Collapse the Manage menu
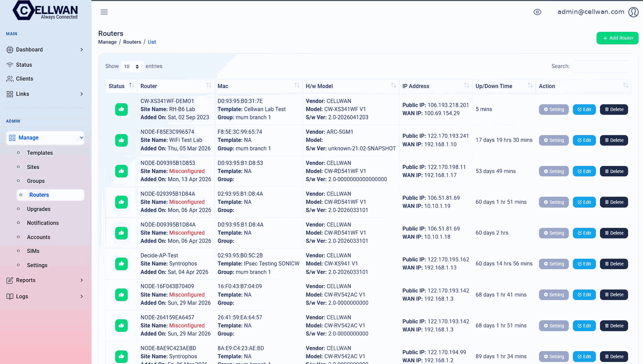 45,138
